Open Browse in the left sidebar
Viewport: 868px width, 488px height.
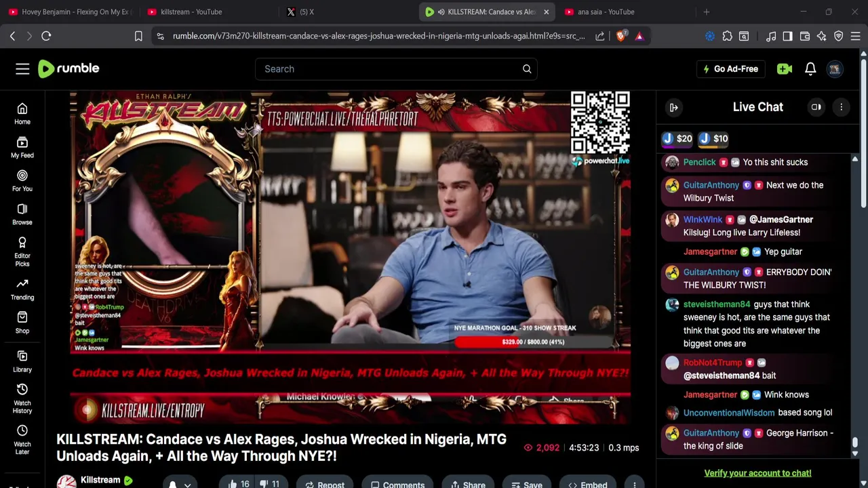click(22, 214)
